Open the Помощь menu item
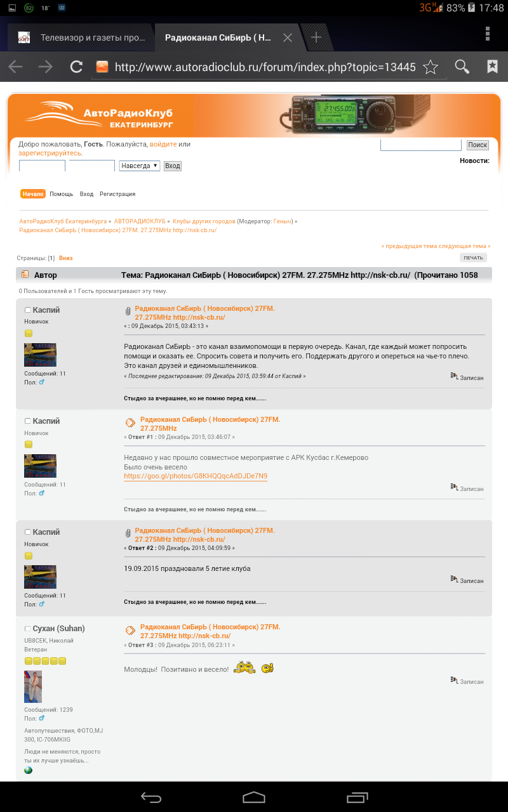The image size is (508, 812). click(x=62, y=194)
